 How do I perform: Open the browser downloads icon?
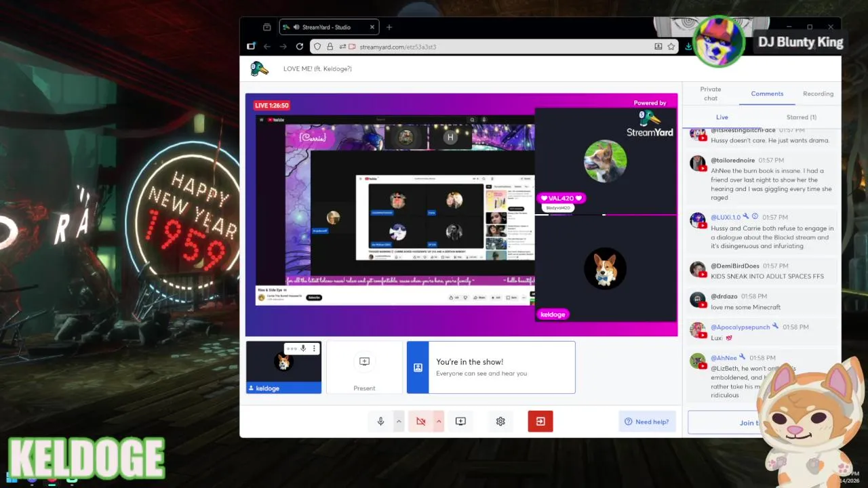(x=689, y=47)
